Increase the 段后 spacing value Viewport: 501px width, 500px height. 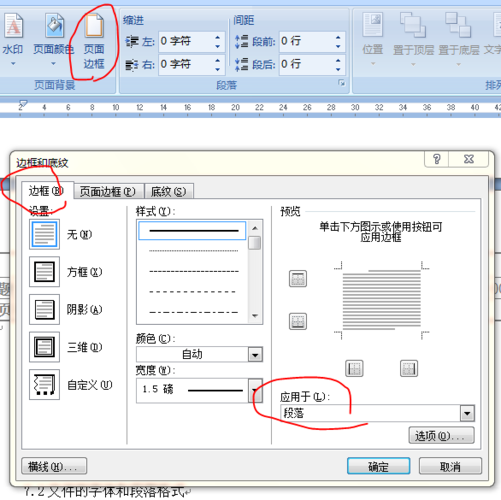pos(338,60)
